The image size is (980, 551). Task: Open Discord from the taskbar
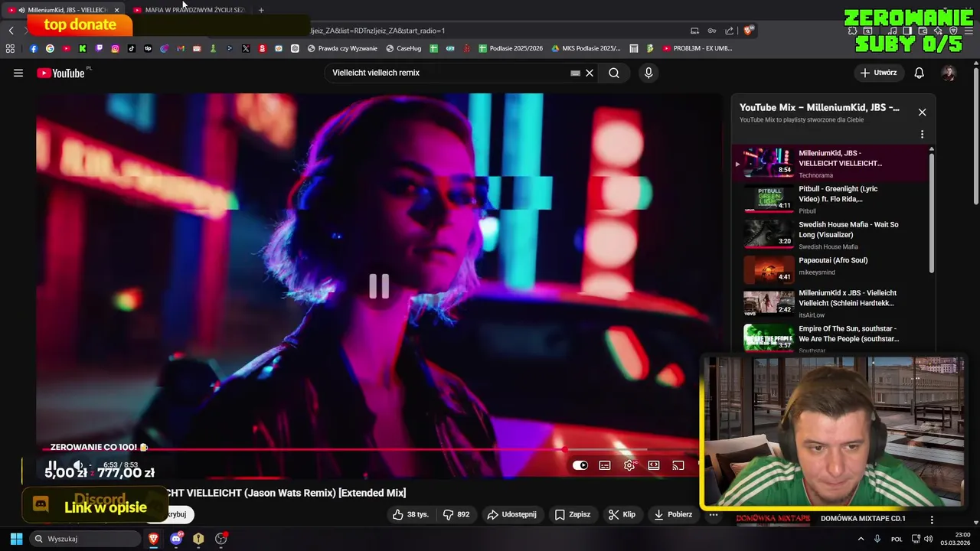pos(176,539)
